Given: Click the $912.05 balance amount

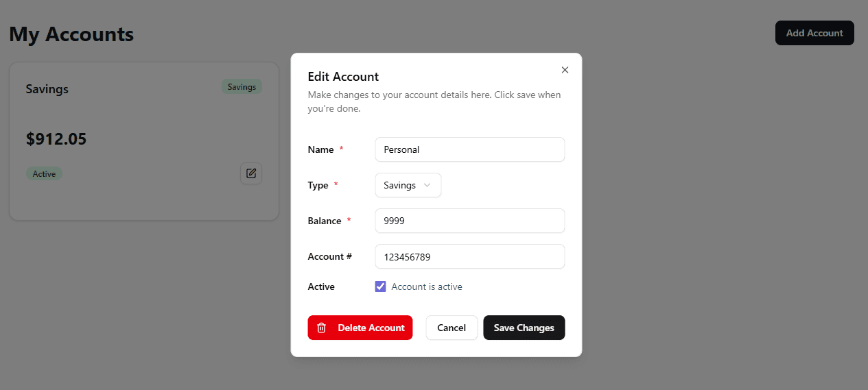Looking at the screenshot, I should coord(56,139).
